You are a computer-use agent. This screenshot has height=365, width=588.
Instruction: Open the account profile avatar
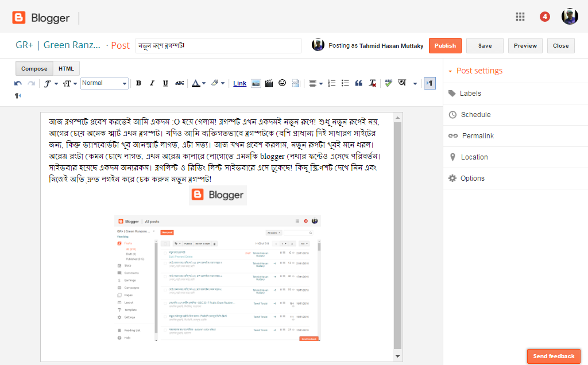pos(570,17)
